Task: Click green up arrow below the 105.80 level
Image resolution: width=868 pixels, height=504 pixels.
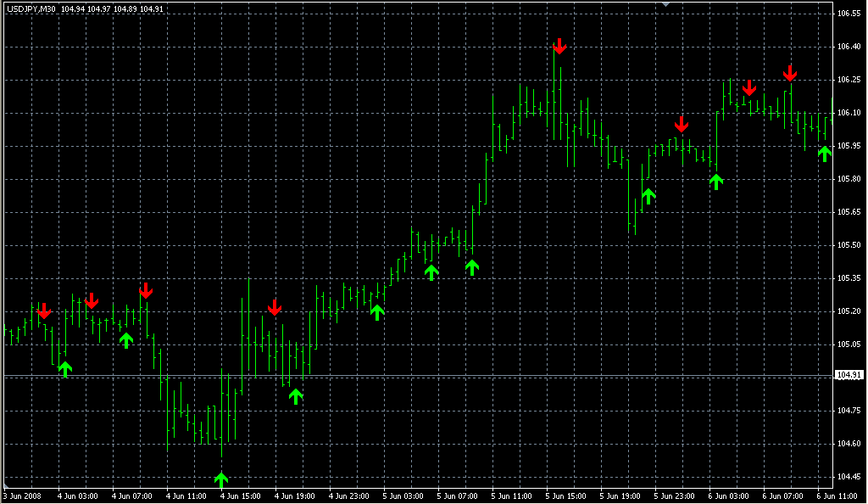Action: click(x=716, y=181)
